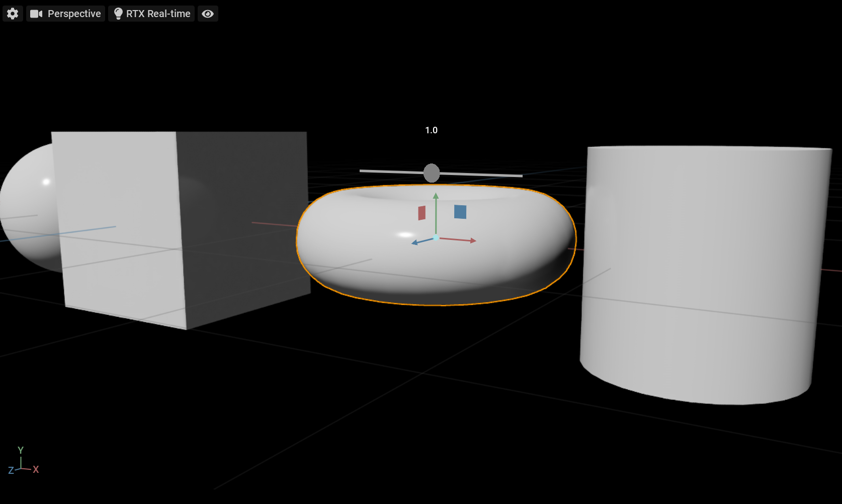Click the gizmo's cyan center origin point
Screen dimensions: 842x504
pyautogui.click(x=436, y=237)
